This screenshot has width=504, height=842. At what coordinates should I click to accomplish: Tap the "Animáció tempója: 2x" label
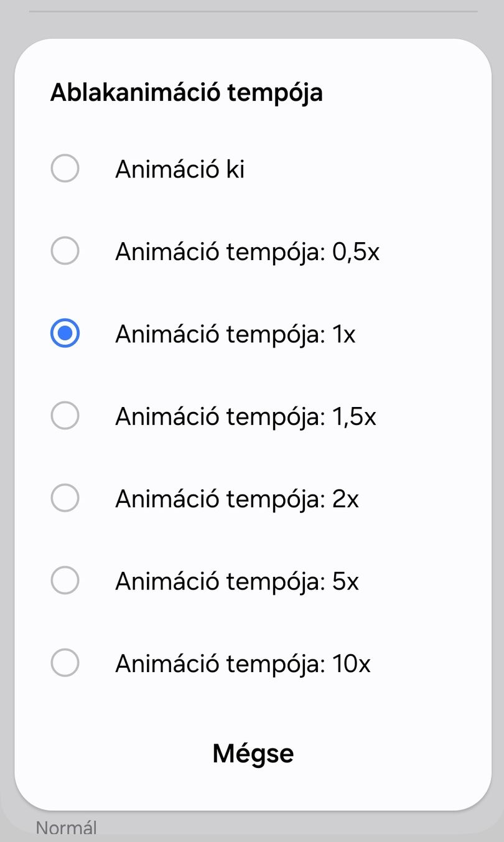point(237,499)
